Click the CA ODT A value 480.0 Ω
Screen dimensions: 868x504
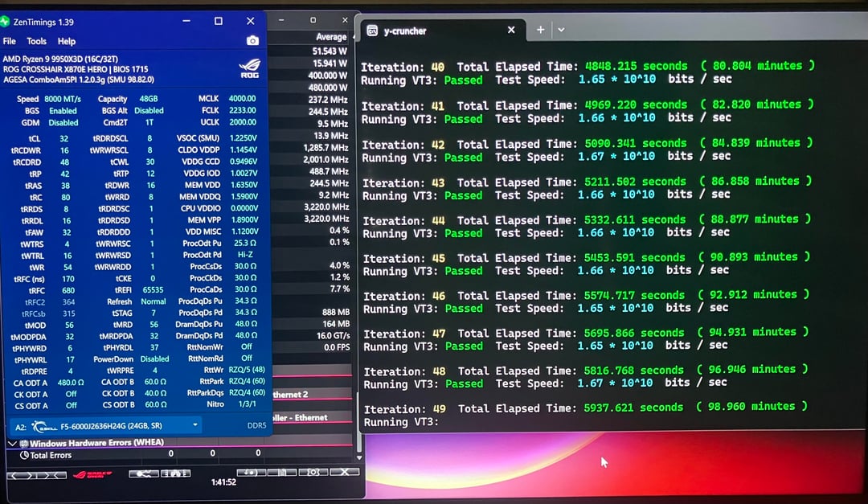[x=70, y=383]
